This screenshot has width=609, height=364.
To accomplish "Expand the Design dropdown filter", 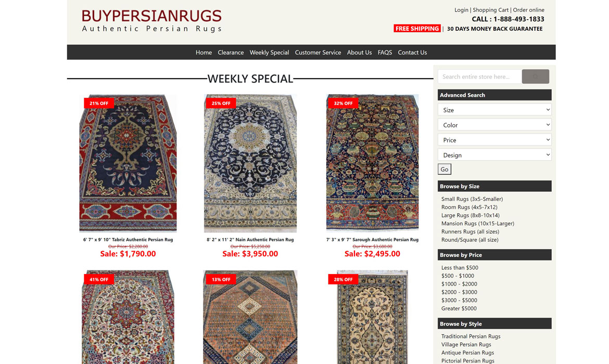I will [494, 155].
